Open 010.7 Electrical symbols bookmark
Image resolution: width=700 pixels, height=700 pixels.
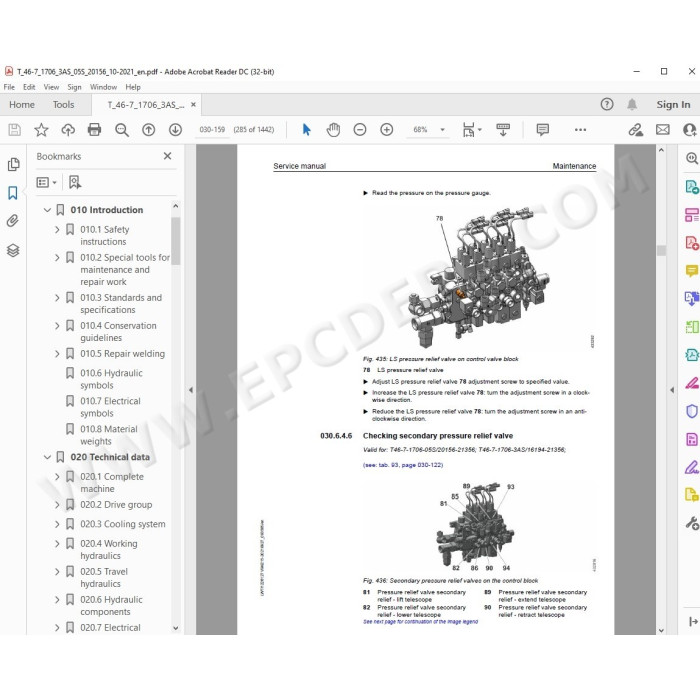point(110,407)
